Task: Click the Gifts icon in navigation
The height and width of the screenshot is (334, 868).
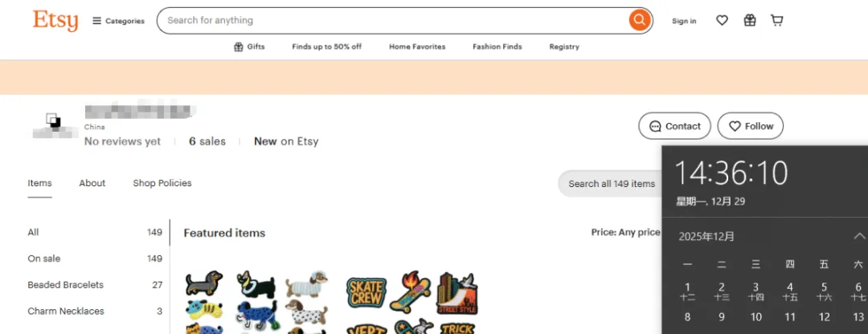Action: click(239, 47)
